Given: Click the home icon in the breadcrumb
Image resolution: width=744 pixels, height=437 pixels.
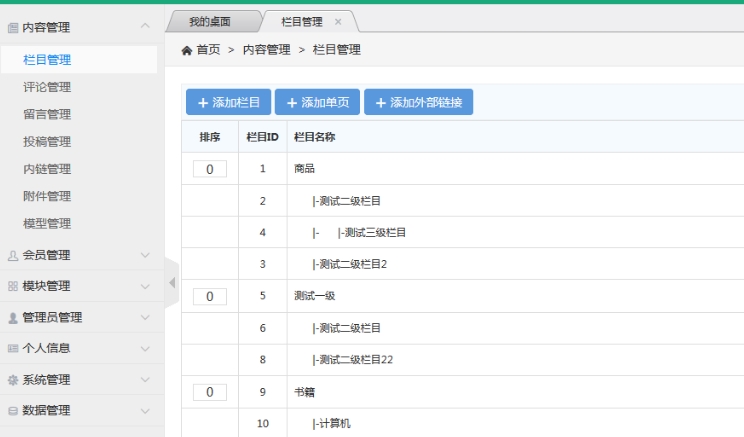Looking at the screenshot, I should (186, 50).
